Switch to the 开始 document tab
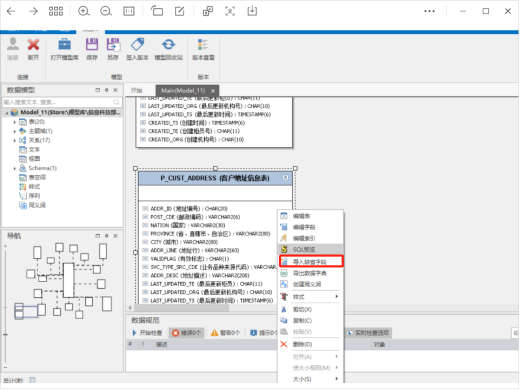 [x=137, y=90]
